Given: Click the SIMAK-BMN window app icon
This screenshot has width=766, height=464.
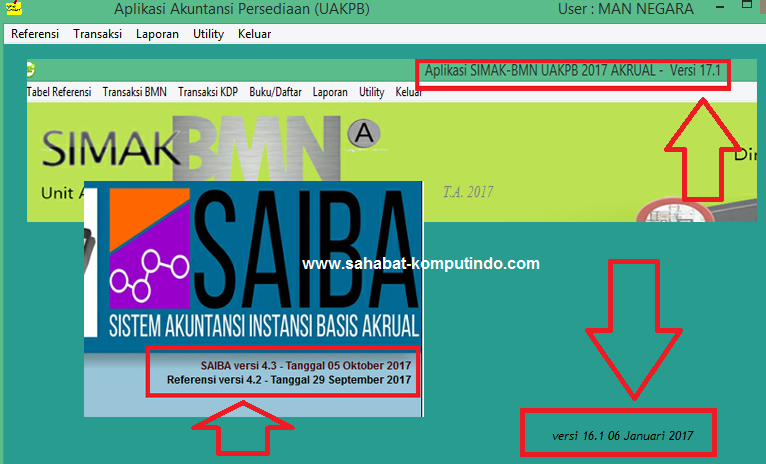Looking at the screenshot, I should click(30, 70).
